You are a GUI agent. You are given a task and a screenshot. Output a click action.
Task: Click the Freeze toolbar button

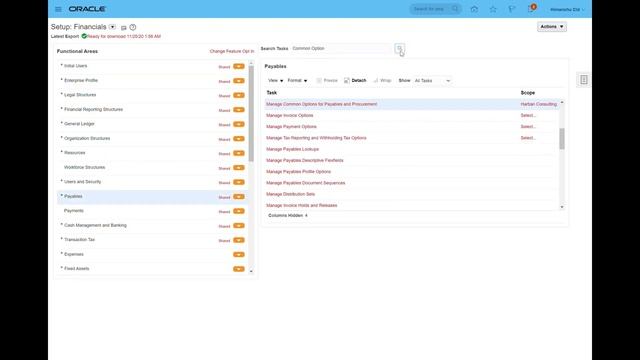pyautogui.click(x=327, y=80)
